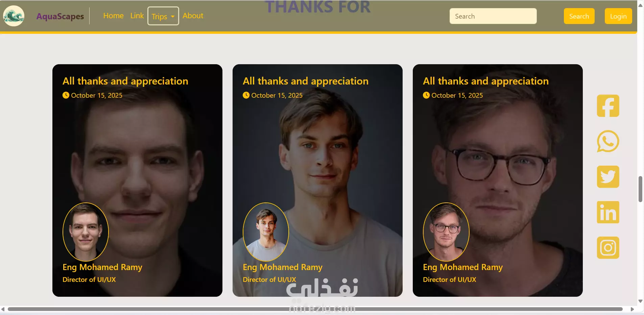Open the Facebook social icon

point(608,106)
